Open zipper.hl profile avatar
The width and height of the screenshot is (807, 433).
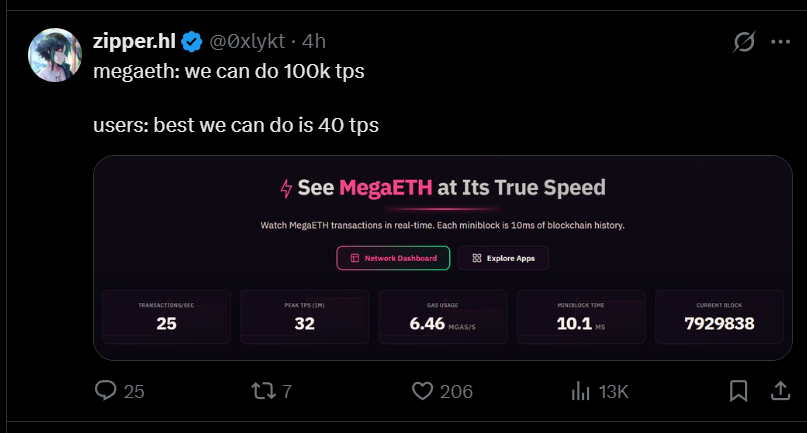(54, 55)
